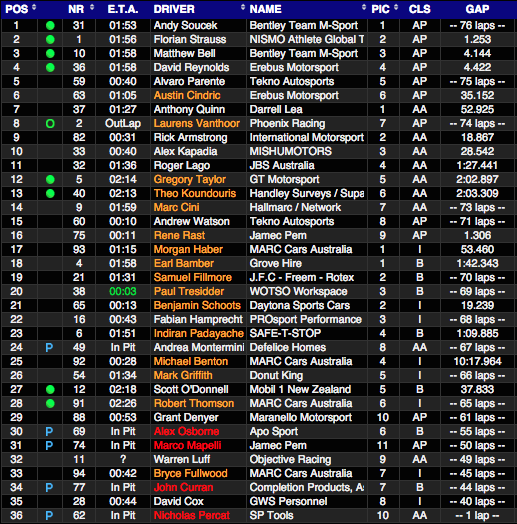
Task: Click the green status dot for Andy Soucek
Action: pos(50,26)
